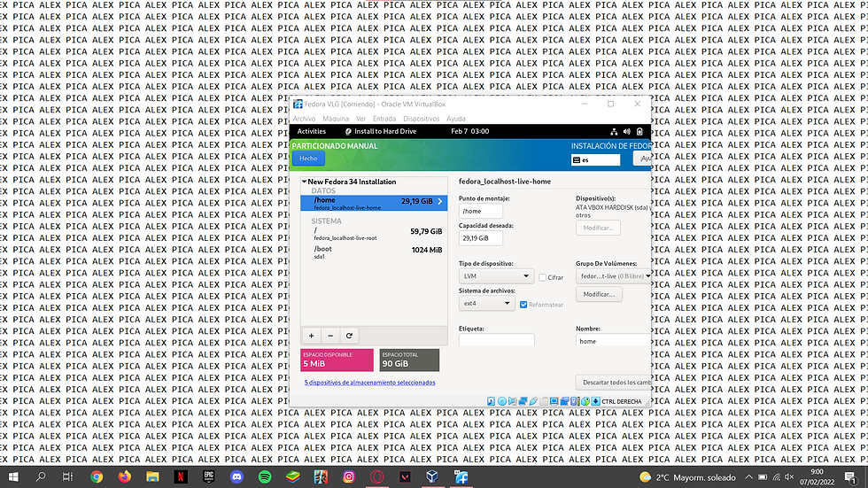The height and width of the screenshot is (488, 868).
Task: Show hidden system tray icons chevron
Action: pyautogui.click(x=748, y=477)
